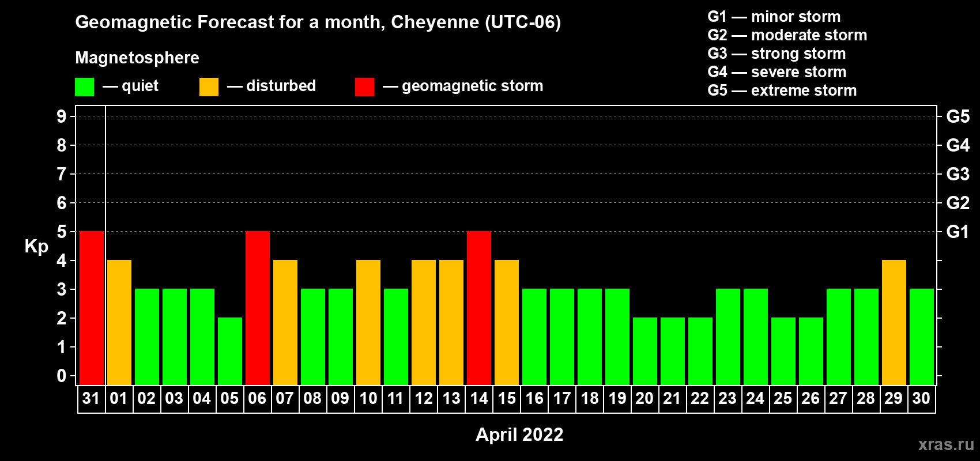Select the green bar for day 20

coord(645,351)
